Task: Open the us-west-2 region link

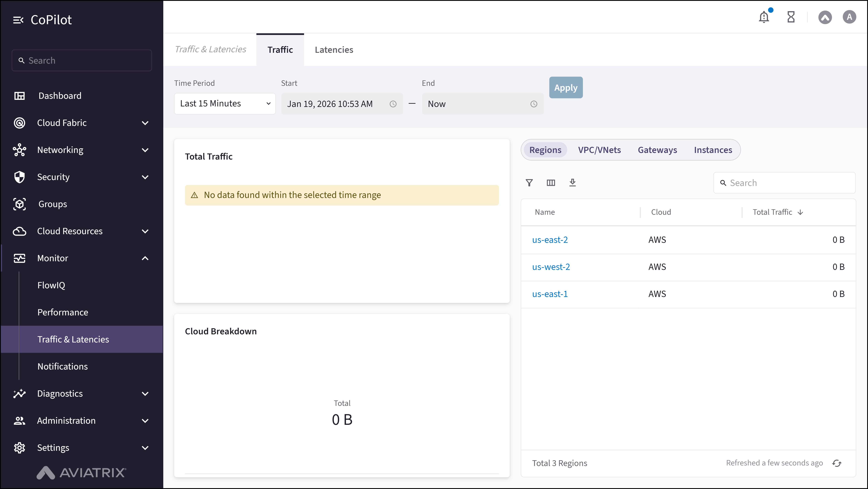Action: (x=551, y=267)
